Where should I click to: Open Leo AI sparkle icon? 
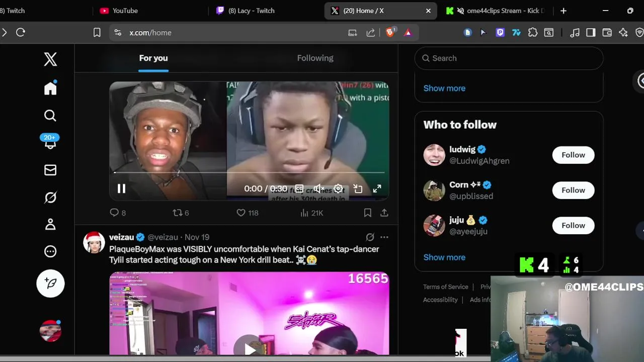623,32
